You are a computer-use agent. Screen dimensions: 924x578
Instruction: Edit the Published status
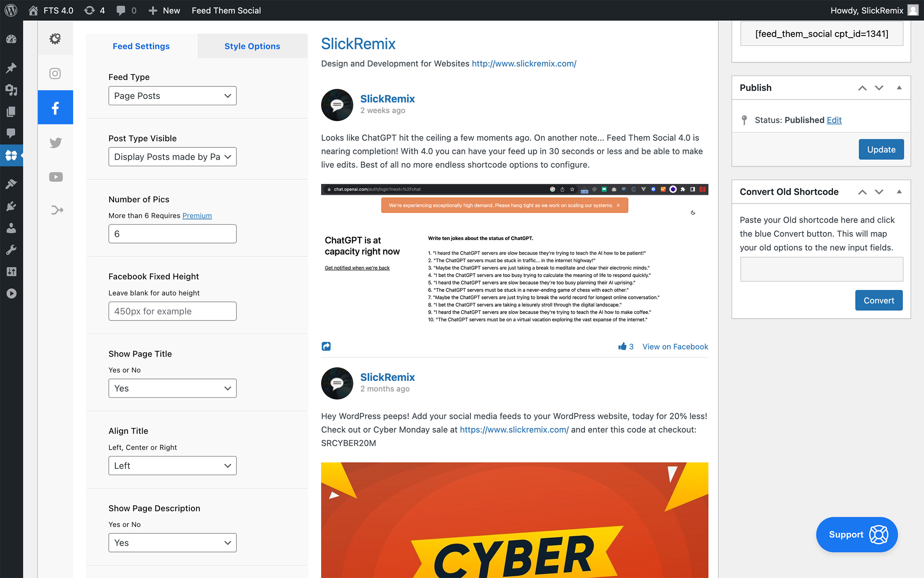coord(834,120)
